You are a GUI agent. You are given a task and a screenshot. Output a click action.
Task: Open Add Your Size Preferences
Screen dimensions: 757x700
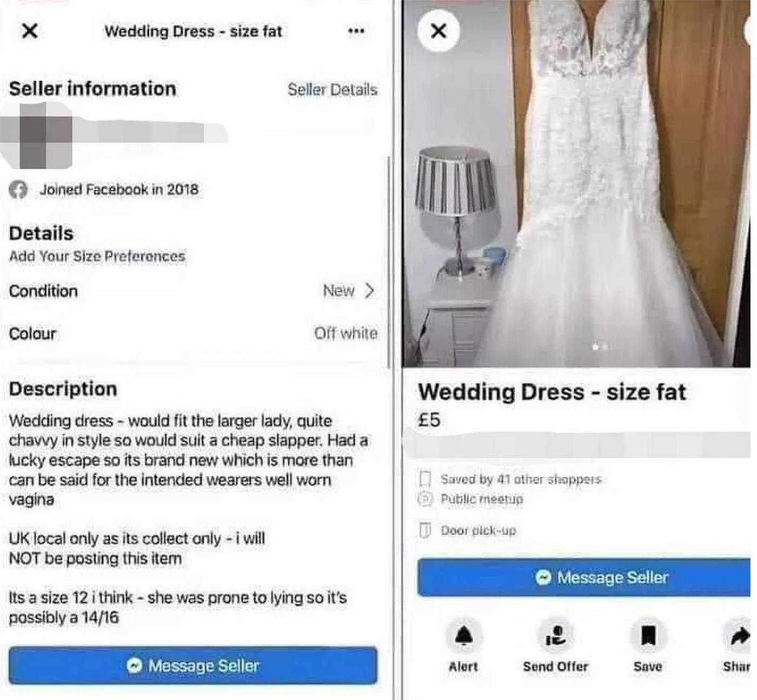(97, 256)
